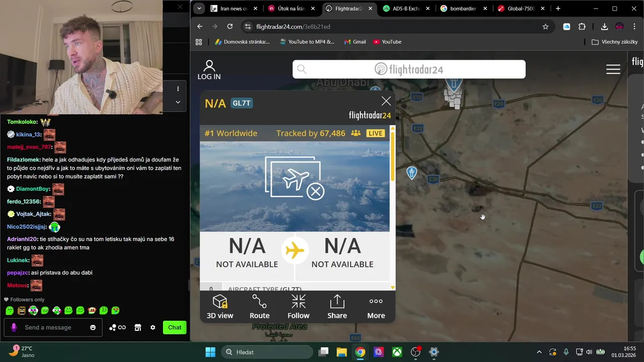Show hidden system tray icons

[539, 352]
